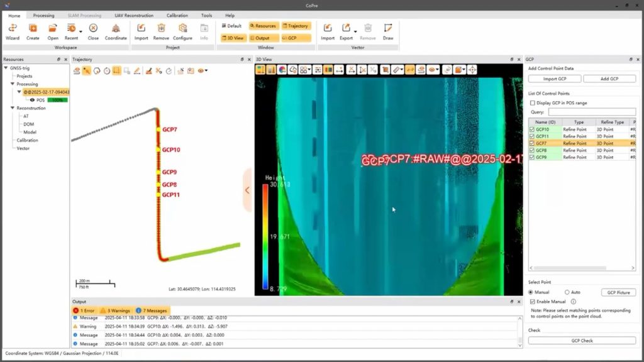The image size is (644, 362).
Task: Enable Display GCP in POS range
Action: pos(533,103)
